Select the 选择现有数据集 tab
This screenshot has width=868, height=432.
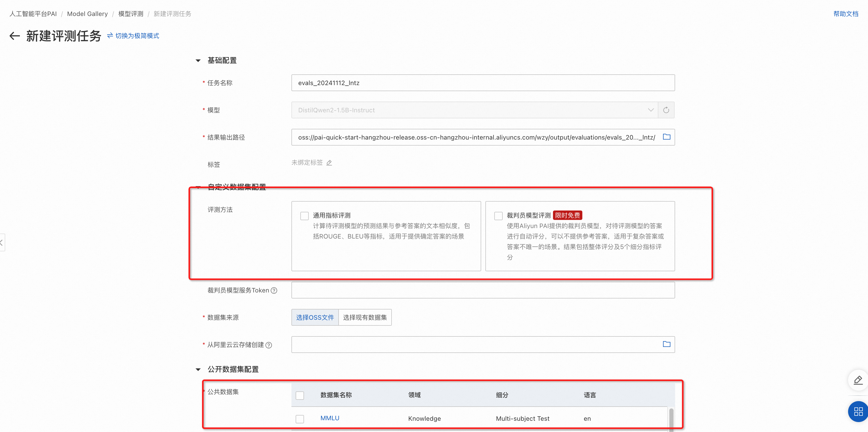tap(365, 318)
